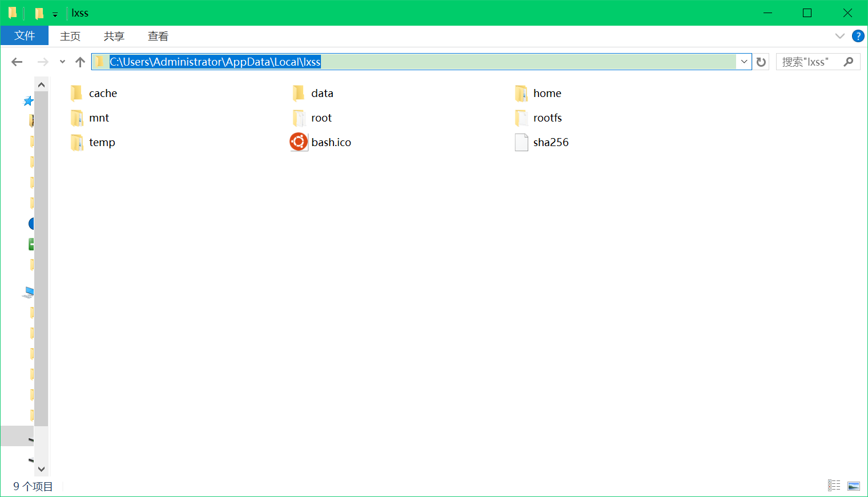This screenshot has width=868, height=497.
Task: Open the cache folder icon
Action: point(77,93)
